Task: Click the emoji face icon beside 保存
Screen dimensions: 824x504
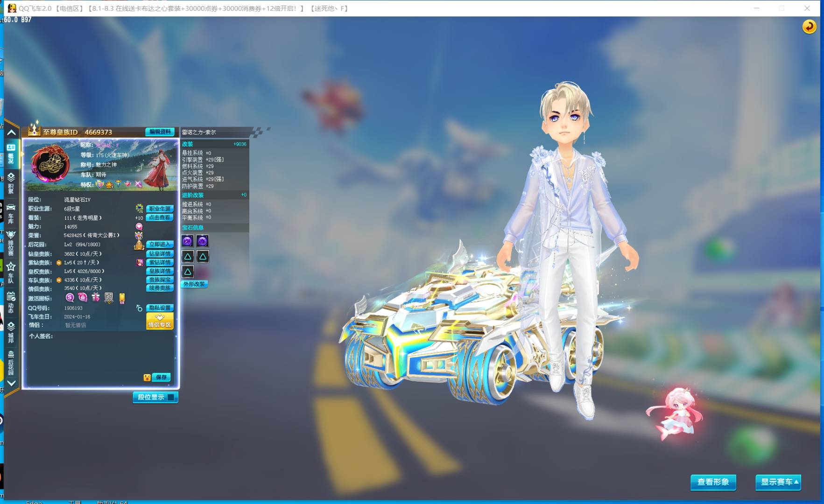Action: click(147, 378)
